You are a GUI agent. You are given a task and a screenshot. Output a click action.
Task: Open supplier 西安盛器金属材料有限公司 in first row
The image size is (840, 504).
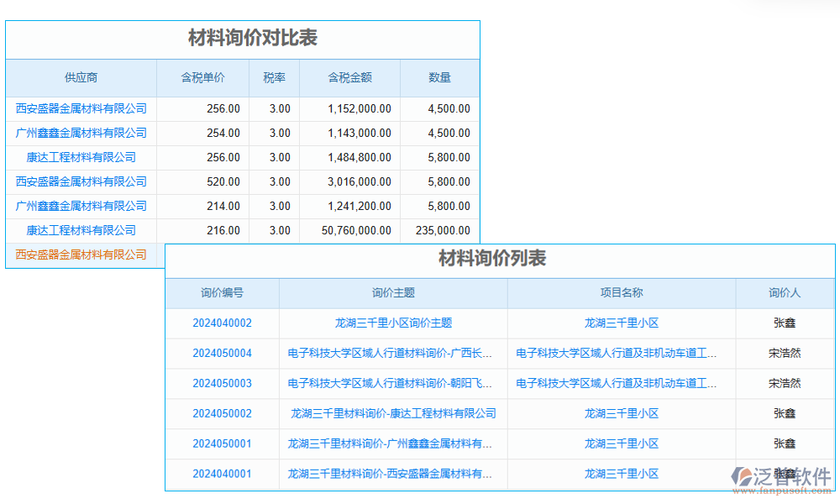click(x=80, y=108)
